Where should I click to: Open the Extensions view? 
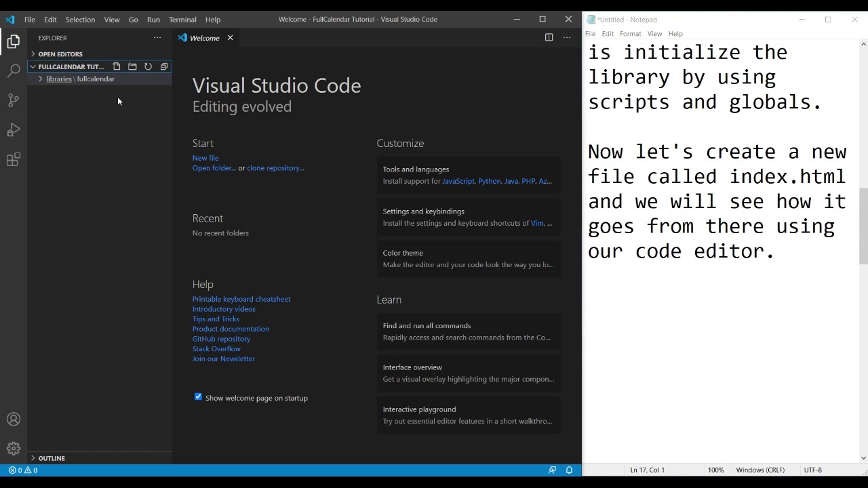pyautogui.click(x=14, y=160)
